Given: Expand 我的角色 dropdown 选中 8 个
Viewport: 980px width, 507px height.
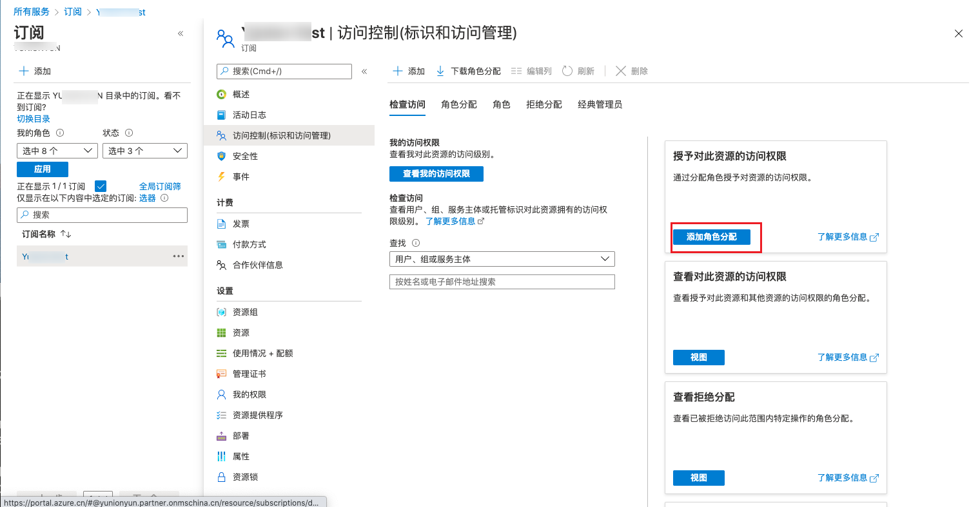Looking at the screenshot, I should click(57, 151).
